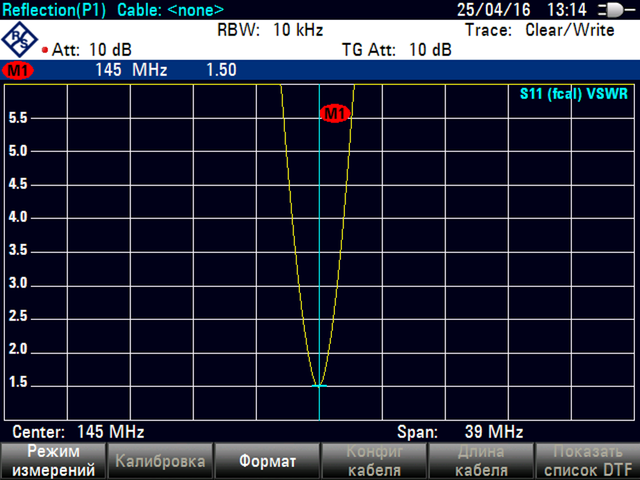Click the RBW 10 kHz setting

(x=270, y=30)
